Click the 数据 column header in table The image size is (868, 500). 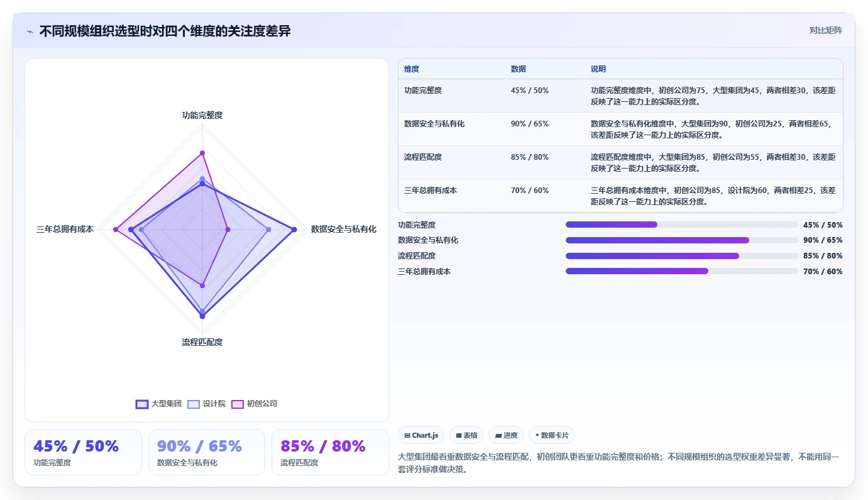[519, 69]
